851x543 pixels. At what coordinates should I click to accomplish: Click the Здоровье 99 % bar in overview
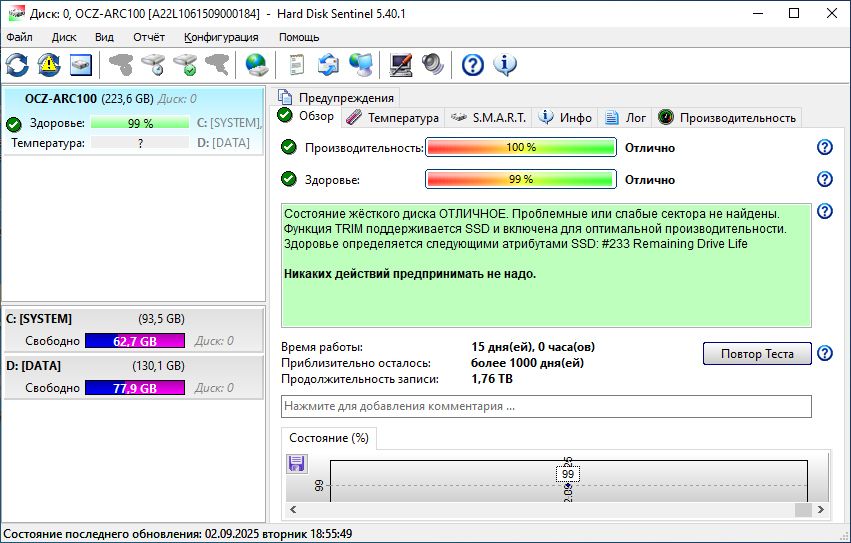click(521, 179)
